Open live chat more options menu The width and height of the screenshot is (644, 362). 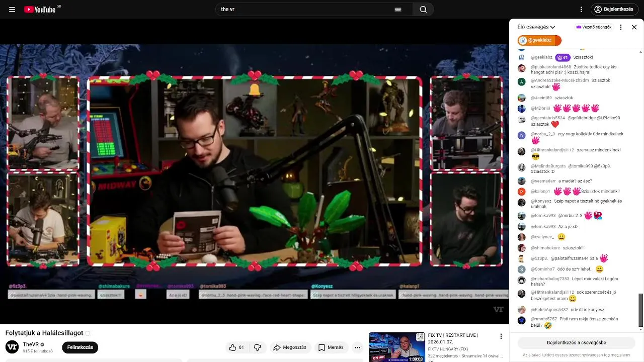click(621, 27)
